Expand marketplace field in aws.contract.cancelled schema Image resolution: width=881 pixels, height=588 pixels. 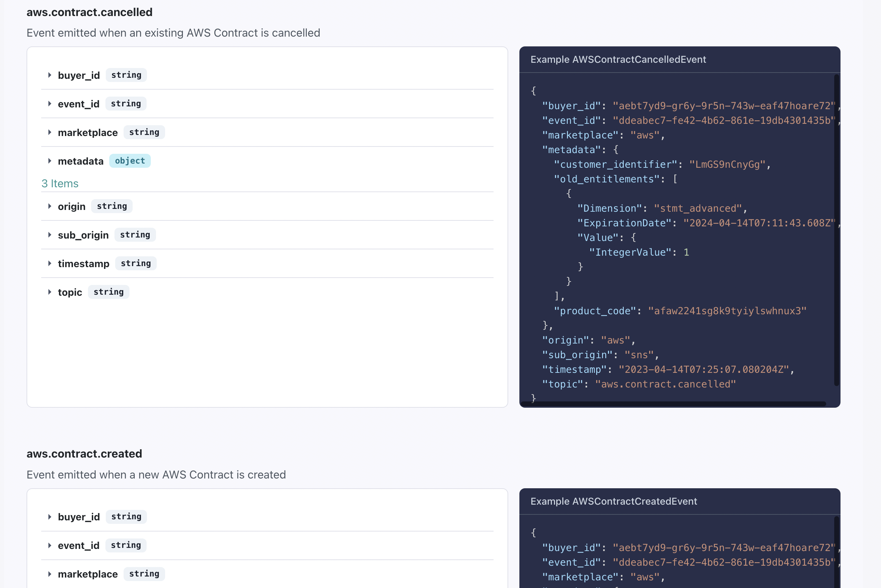pyautogui.click(x=50, y=133)
